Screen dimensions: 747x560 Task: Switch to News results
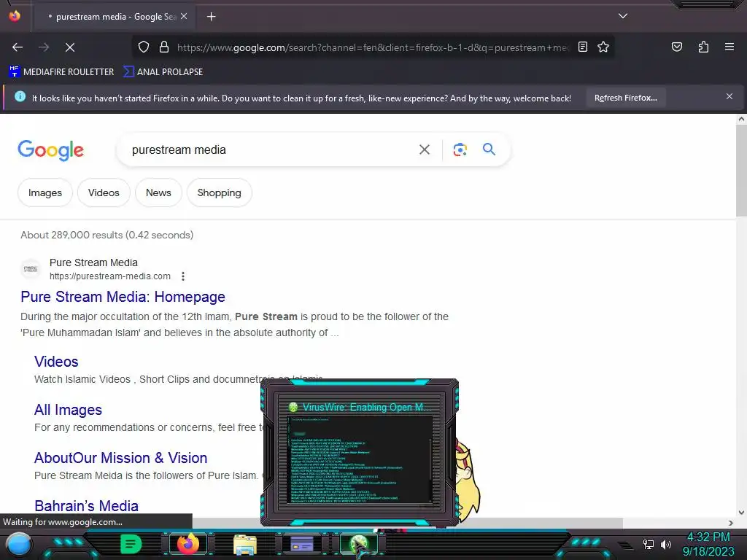pyautogui.click(x=158, y=192)
